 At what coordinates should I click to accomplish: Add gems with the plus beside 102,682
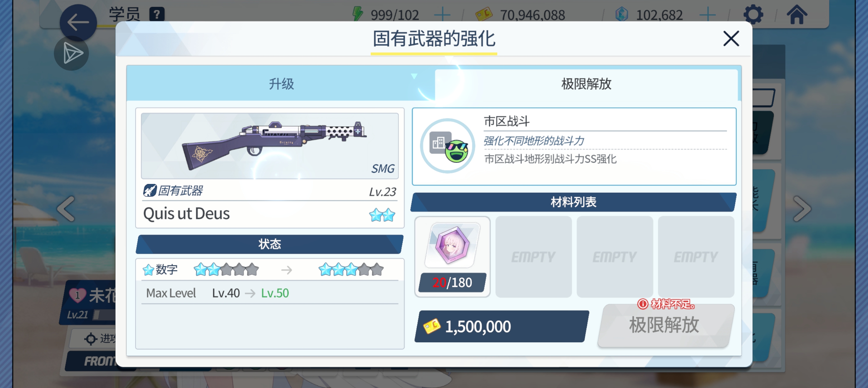(707, 15)
